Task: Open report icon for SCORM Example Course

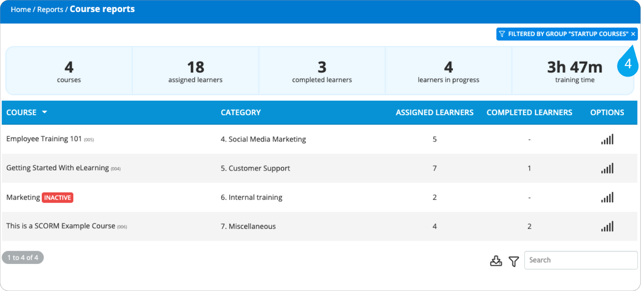Action: [607, 227]
